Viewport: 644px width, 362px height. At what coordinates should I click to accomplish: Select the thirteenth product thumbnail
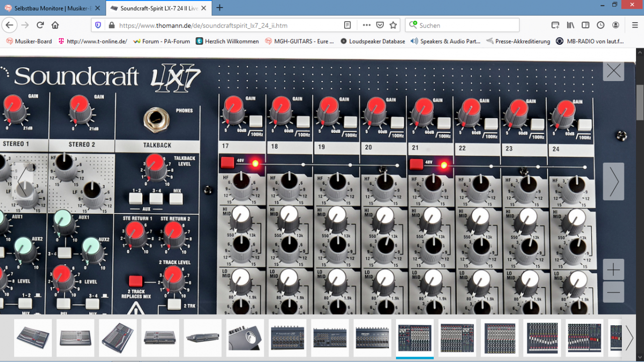click(542, 338)
